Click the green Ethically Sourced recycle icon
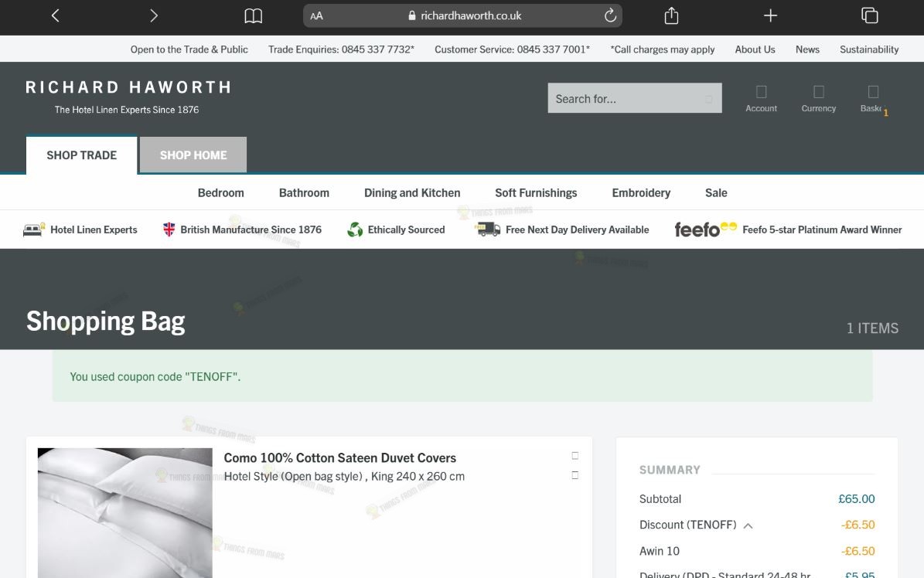Viewport: 924px width, 578px height. tap(356, 229)
